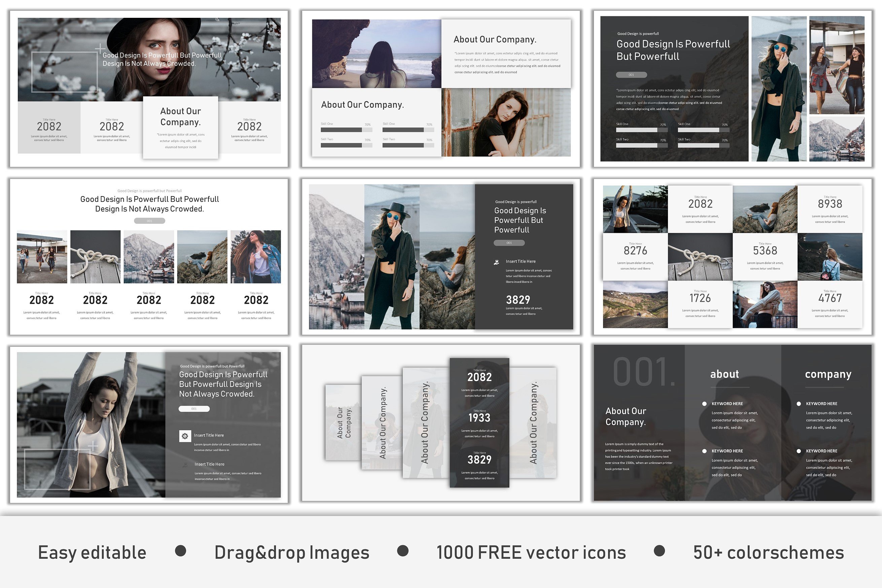
Task: Click the second white bullet under the company heading
Action: (x=799, y=451)
